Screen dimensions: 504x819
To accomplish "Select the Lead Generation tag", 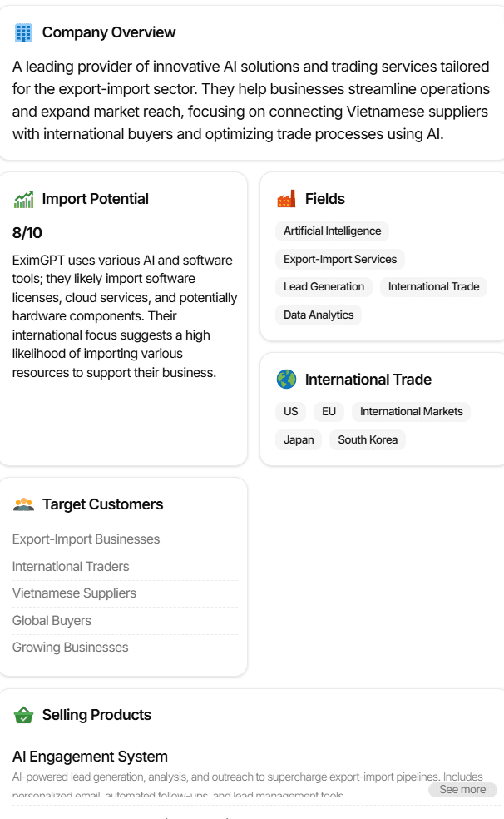I will (324, 286).
